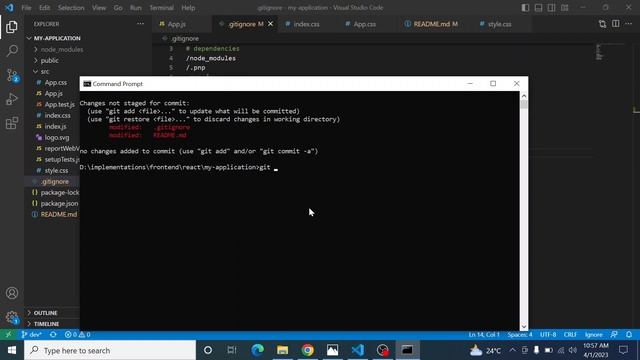Screen dimensions: 640x360
Task: Click UTF-8 encoding in status bar
Action: coord(548,335)
